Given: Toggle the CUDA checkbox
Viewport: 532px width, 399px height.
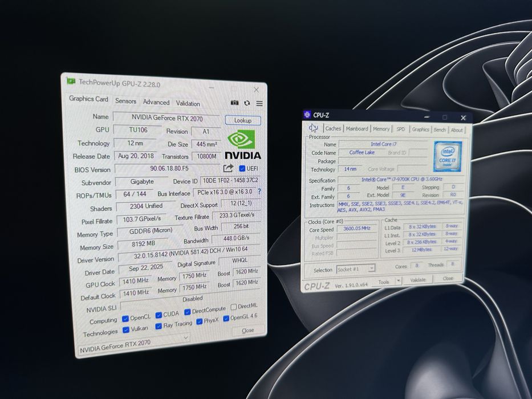Looking at the screenshot, I should (x=159, y=315).
